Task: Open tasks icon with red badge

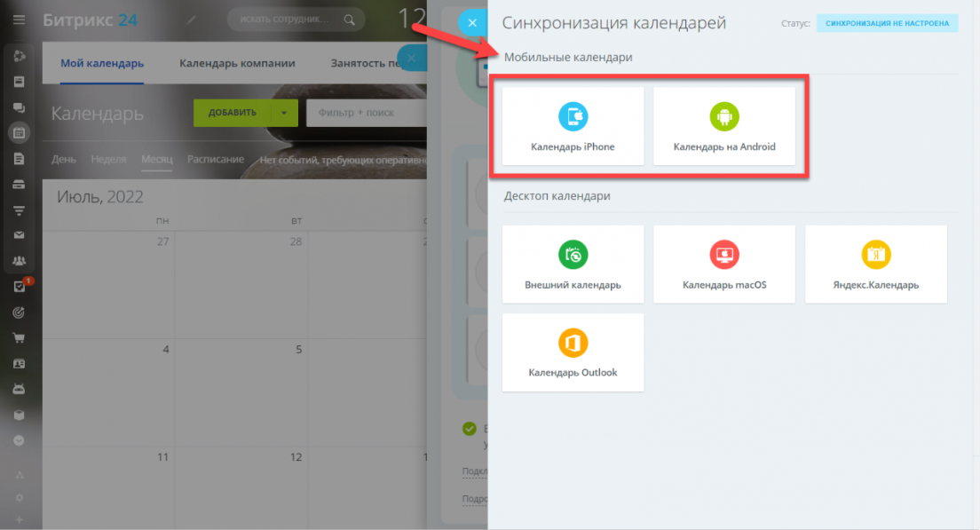Action: pyautogui.click(x=20, y=287)
